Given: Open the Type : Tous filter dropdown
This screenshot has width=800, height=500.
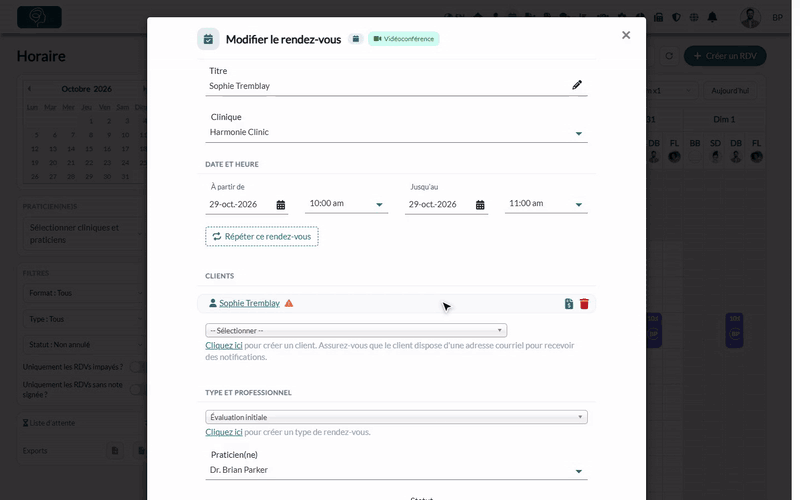Looking at the screenshot, I should (x=84, y=319).
